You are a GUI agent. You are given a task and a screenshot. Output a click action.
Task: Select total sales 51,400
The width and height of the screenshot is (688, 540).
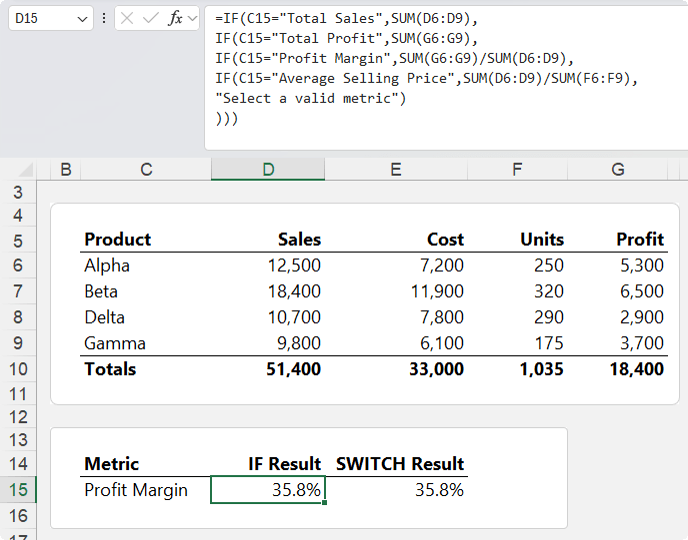pyautogui.click(x=268, y=369)
